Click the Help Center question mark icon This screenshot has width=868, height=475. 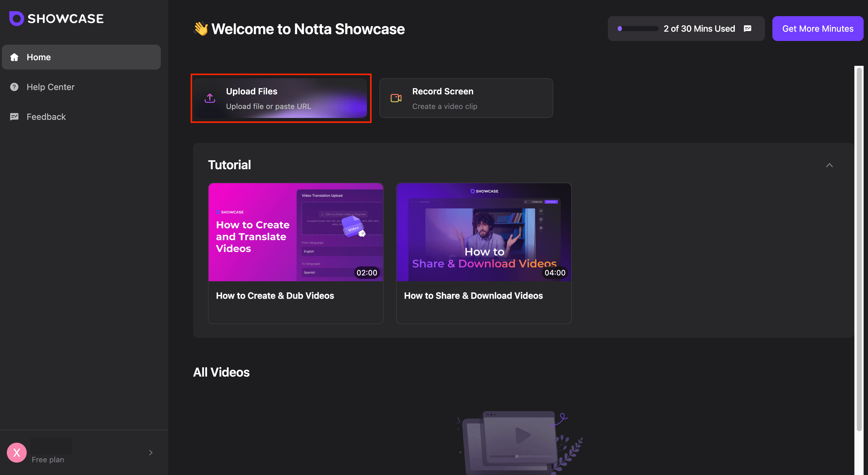[x=14, y=87]
